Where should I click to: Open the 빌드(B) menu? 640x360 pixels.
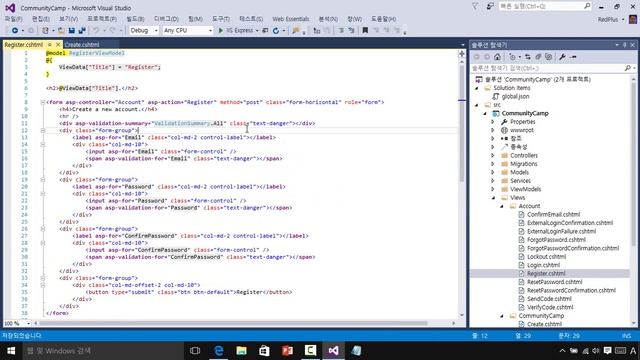[x=135, y=19]
